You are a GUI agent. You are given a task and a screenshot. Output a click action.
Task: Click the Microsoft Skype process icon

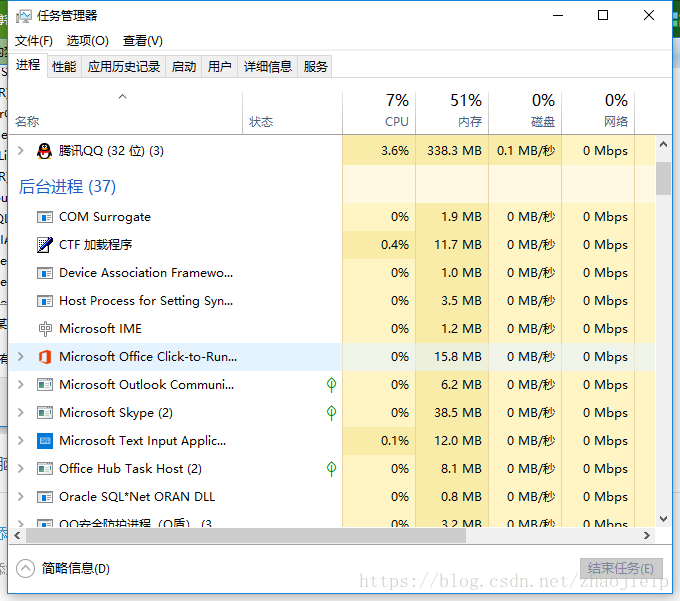45,413
